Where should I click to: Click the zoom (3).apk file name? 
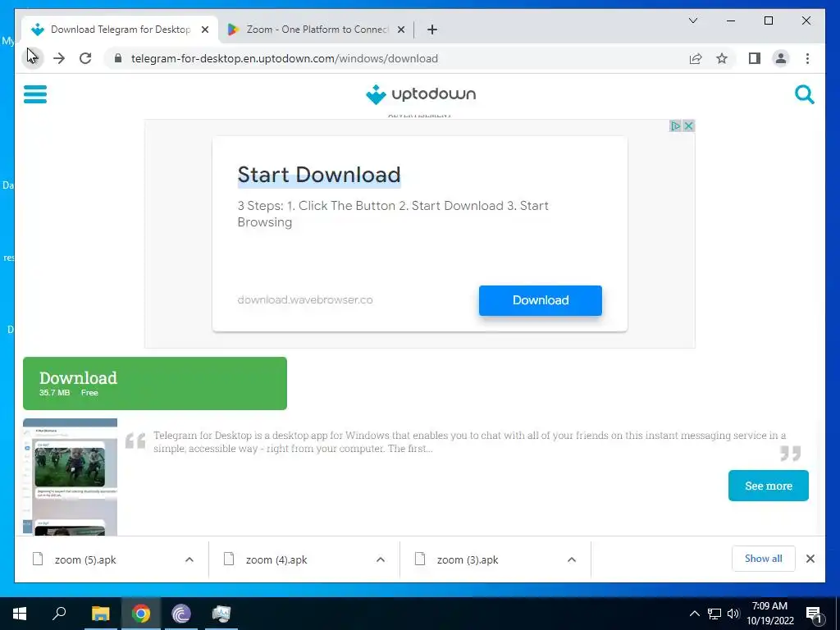[468, 559]
